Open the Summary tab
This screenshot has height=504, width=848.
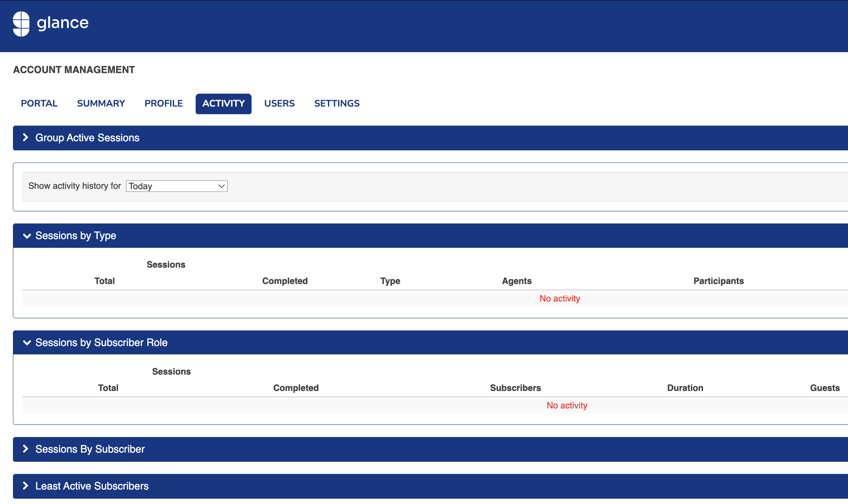point(101,104)
